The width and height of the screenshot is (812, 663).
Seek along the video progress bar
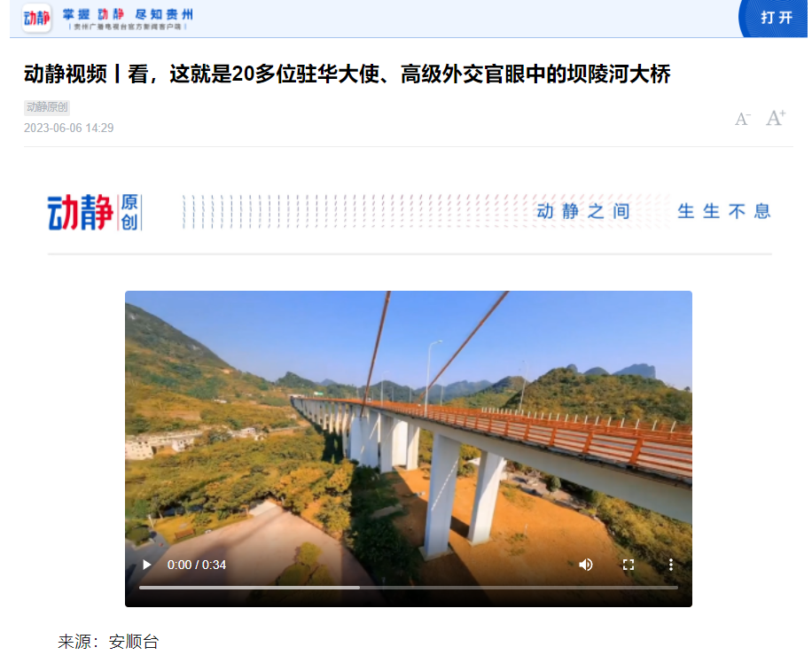point(408,588)
